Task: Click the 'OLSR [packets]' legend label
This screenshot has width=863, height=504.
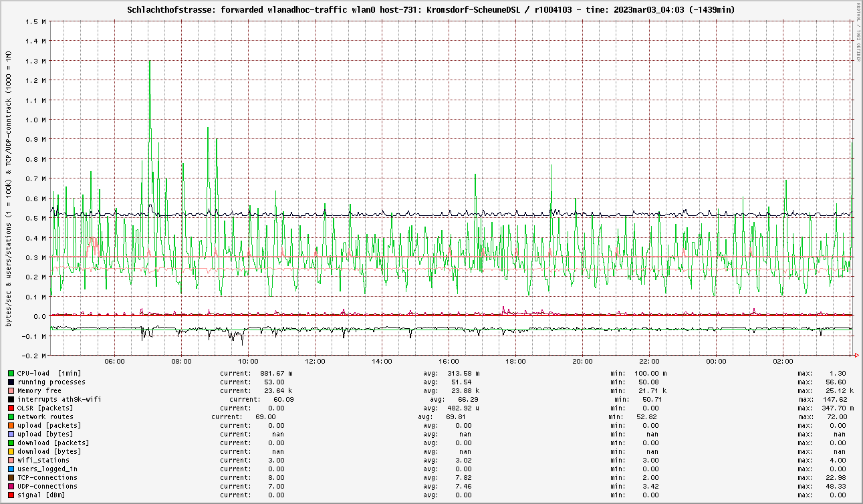Action: 45,408
